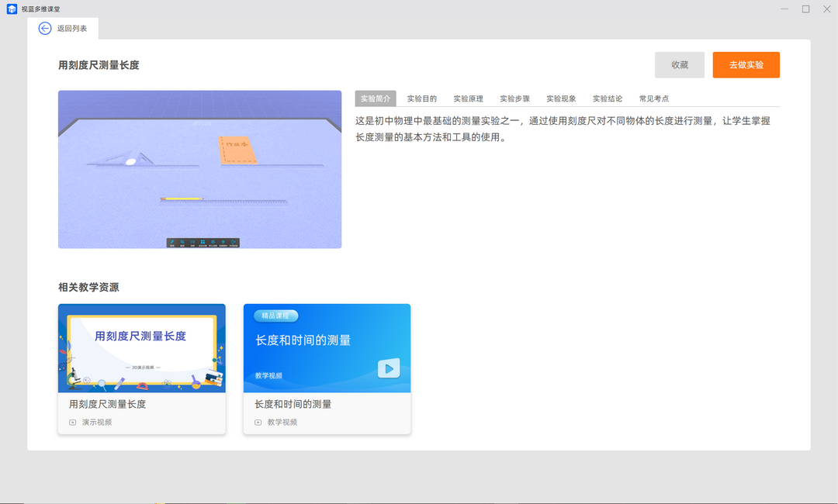Image resolution: width=838 pixels, height=504 pixels.
Task: Click the exit icon at the end of the preview toolbar
Action: point(234,241)
